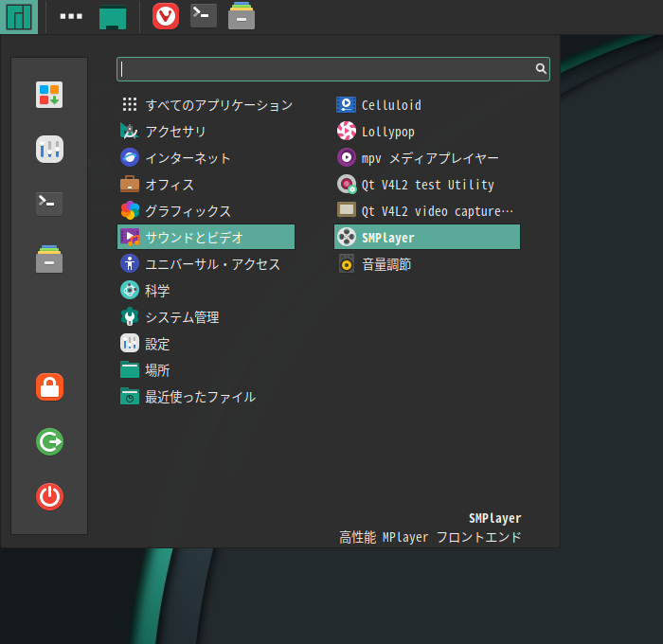Open the 場所 places entry
Image resolution: width=663 pixels, height=644 pixels.
206,370
